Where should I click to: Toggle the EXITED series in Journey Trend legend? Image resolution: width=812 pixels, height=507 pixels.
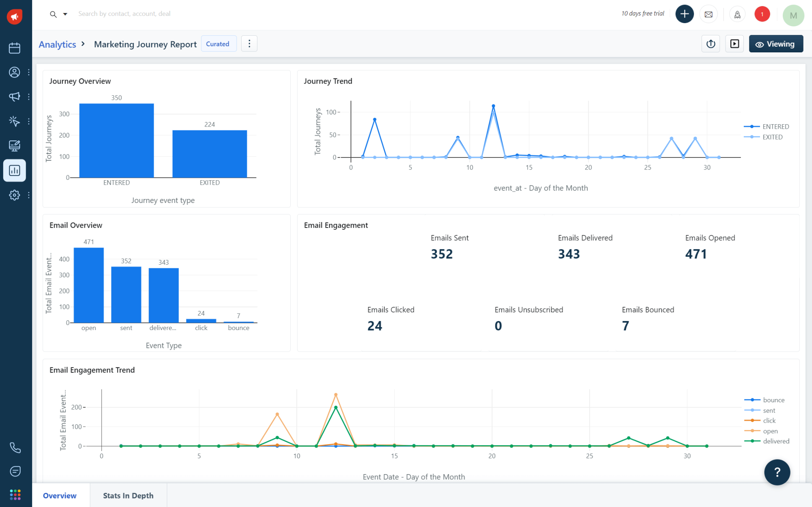click(772, 137)
